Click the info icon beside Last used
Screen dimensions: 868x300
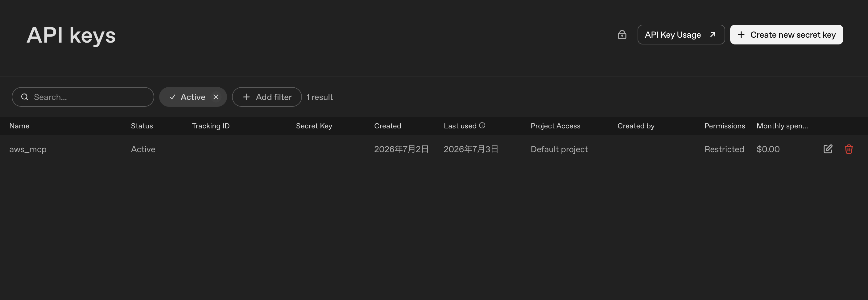(x=482, y=125)
